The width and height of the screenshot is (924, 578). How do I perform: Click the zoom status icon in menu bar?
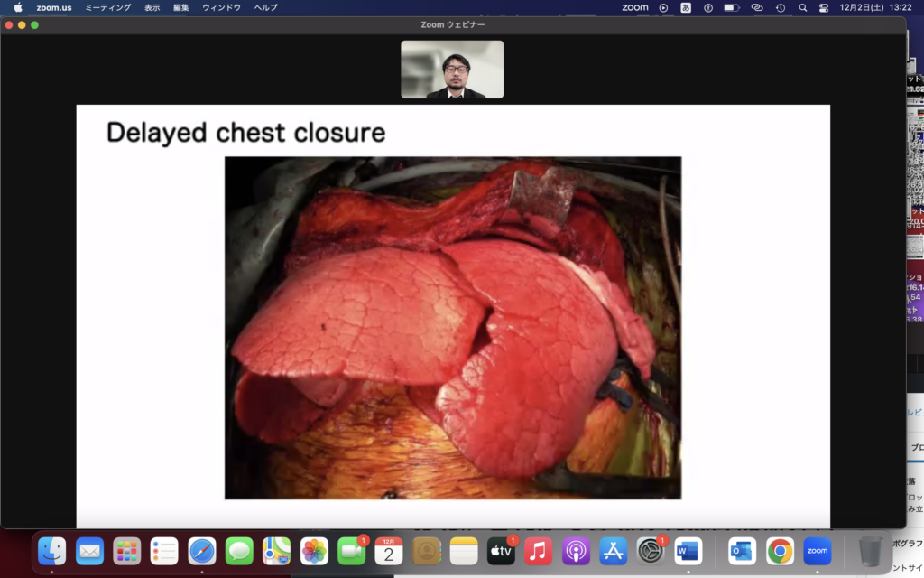click(x=635, y=7)
